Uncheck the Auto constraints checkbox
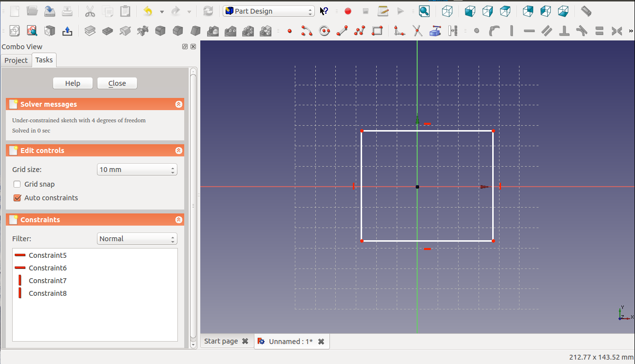Image resolution: width=635 pixels, height=364 pixels. tap(17, 198)
